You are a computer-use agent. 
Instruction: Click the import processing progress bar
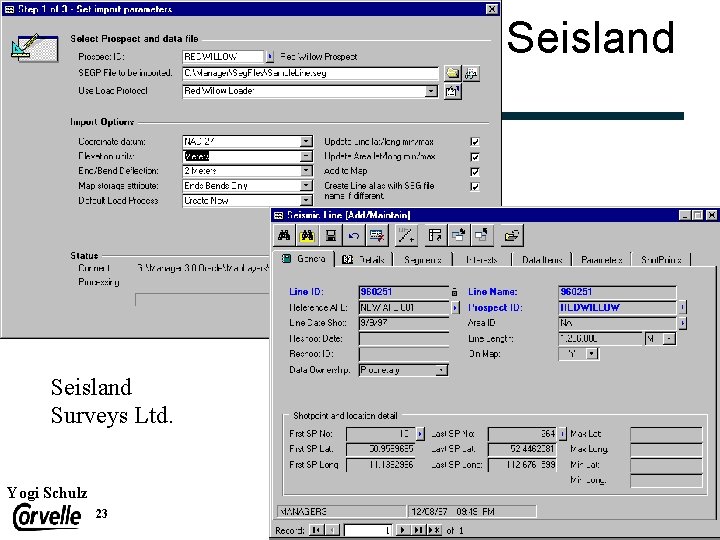point(202,299)
